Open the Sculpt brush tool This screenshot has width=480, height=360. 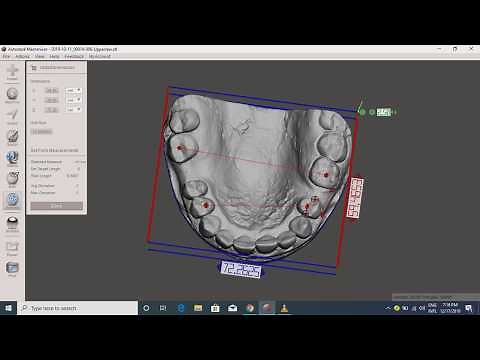(x=12, y=137)
